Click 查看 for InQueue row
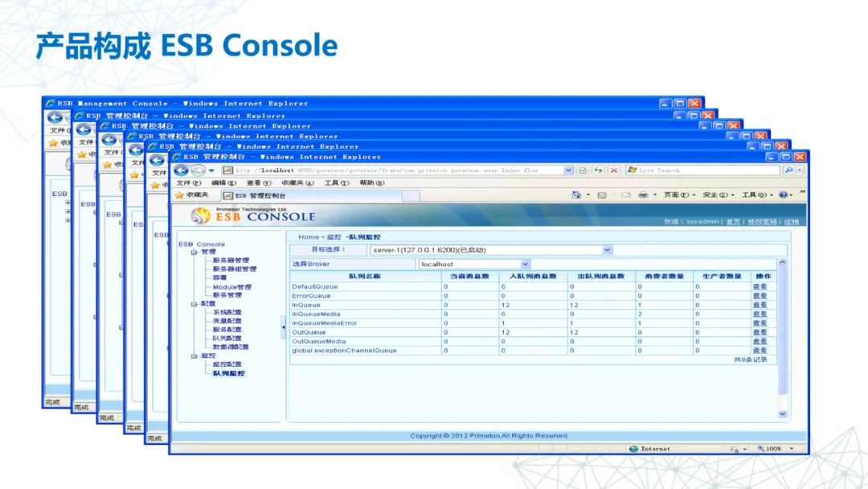868x489 pixels. click(x=759, y=305)
